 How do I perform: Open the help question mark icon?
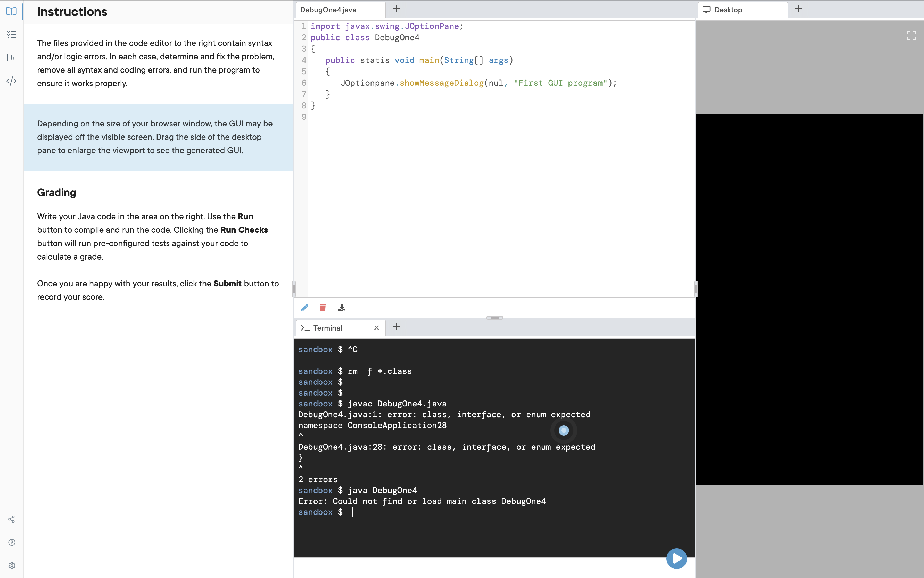11,542
